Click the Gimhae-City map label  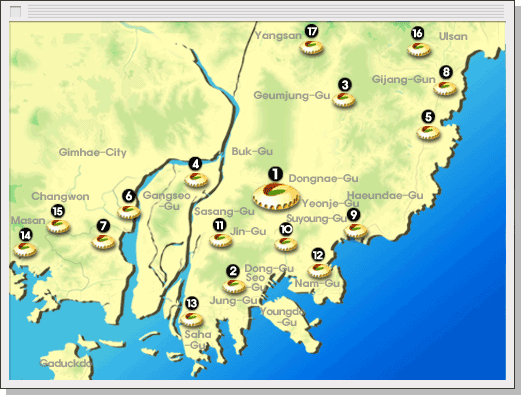point(93,153)
